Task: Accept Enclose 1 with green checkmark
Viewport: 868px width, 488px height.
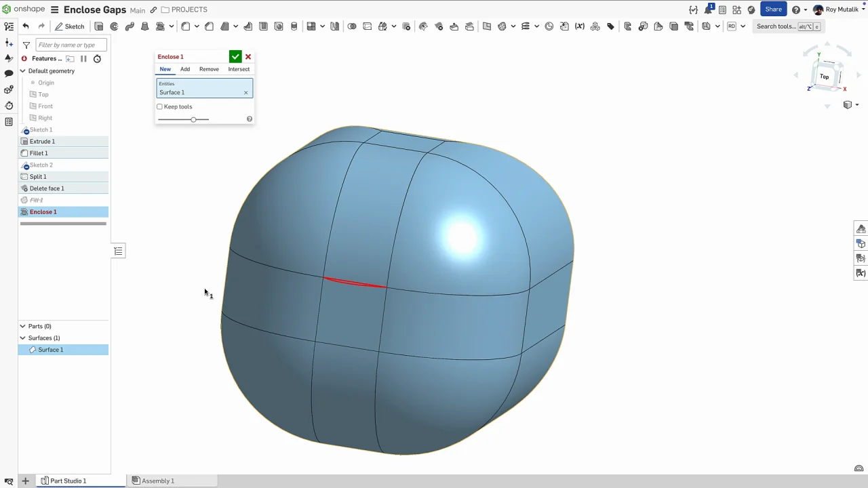Action: click(235, 57)
